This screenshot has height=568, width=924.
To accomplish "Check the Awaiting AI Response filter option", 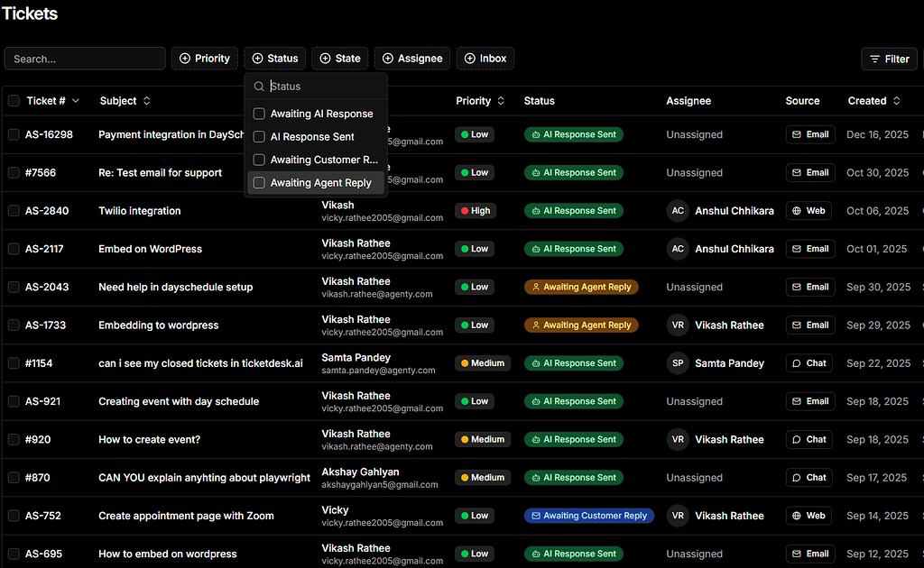I will pyautogui.click(x=258, y=114).
